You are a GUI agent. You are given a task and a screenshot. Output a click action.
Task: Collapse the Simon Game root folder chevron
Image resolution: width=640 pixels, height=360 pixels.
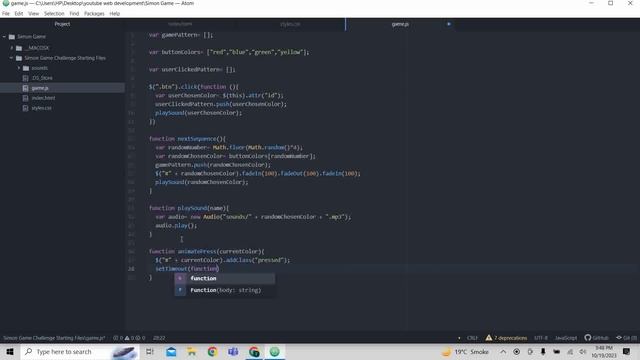click(x=4, y=37)
